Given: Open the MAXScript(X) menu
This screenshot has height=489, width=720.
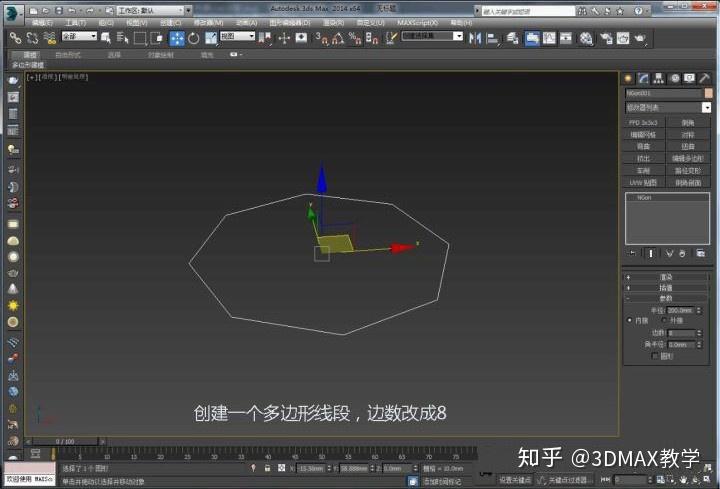Looking at the screenshot, I should 417,22.
